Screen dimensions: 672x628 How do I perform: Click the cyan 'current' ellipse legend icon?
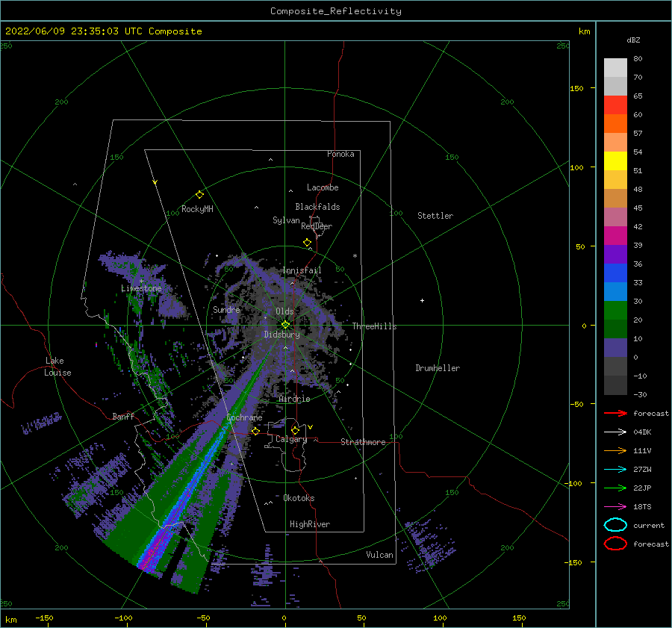tap(615, 525)
